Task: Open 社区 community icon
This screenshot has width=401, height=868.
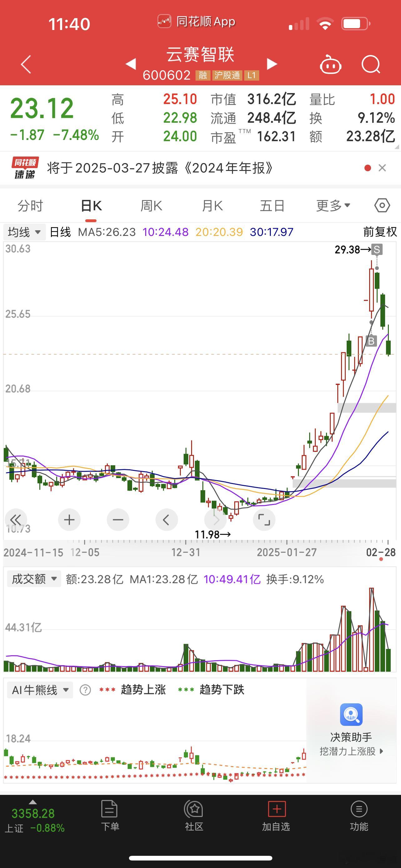Action: click(194, 816)
